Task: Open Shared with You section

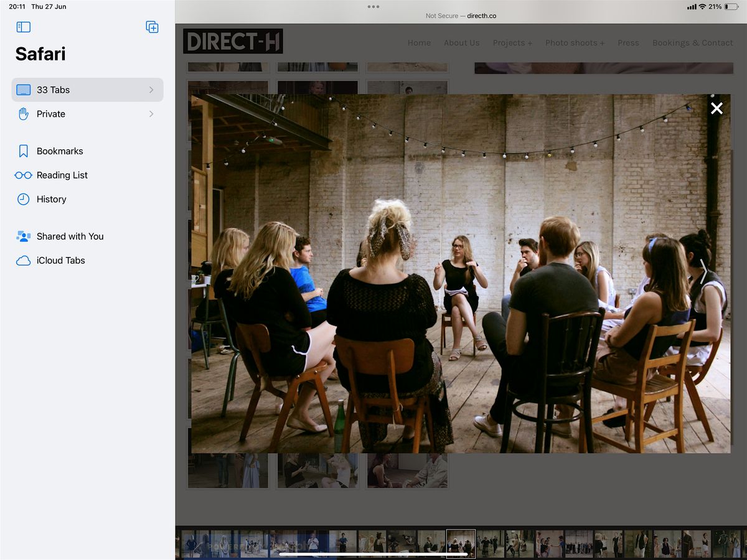Action: coord(70,236)
